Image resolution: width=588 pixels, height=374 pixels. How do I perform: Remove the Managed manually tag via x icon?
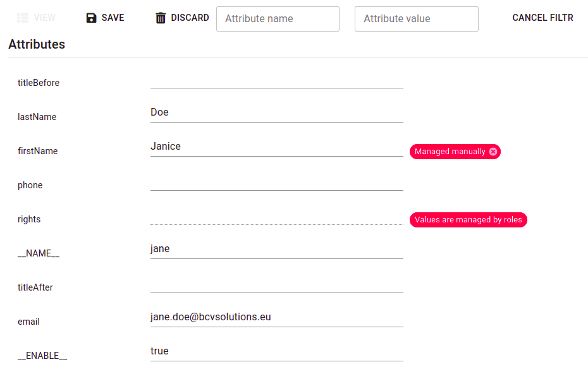pyautogui.click(x=493, y=152)
